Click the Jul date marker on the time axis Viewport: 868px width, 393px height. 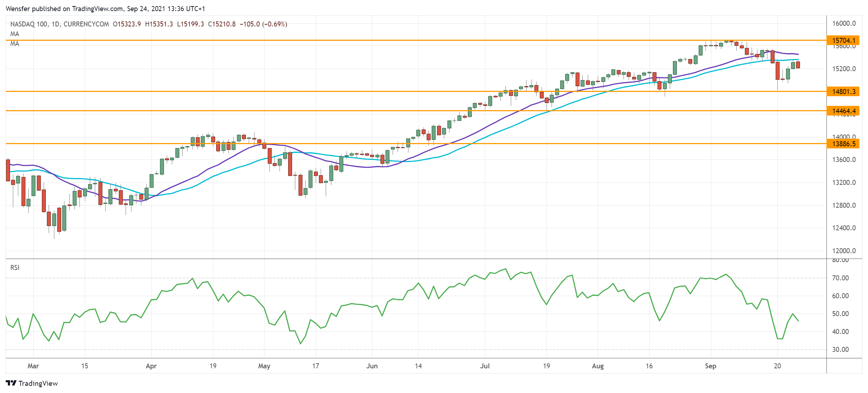pyautogui.click(x=485, y=366)
